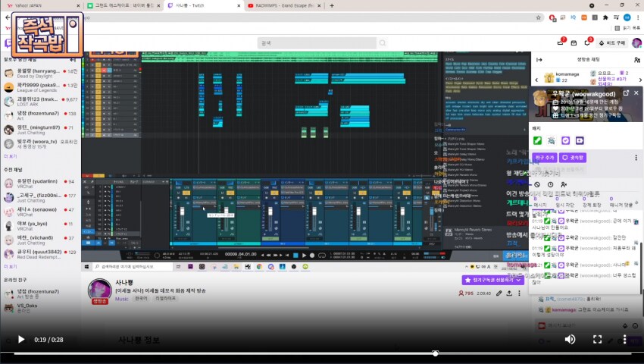Mute the video using the speaker icon
The height and width of the screenshot is (364, 644).
pos(570,339)
